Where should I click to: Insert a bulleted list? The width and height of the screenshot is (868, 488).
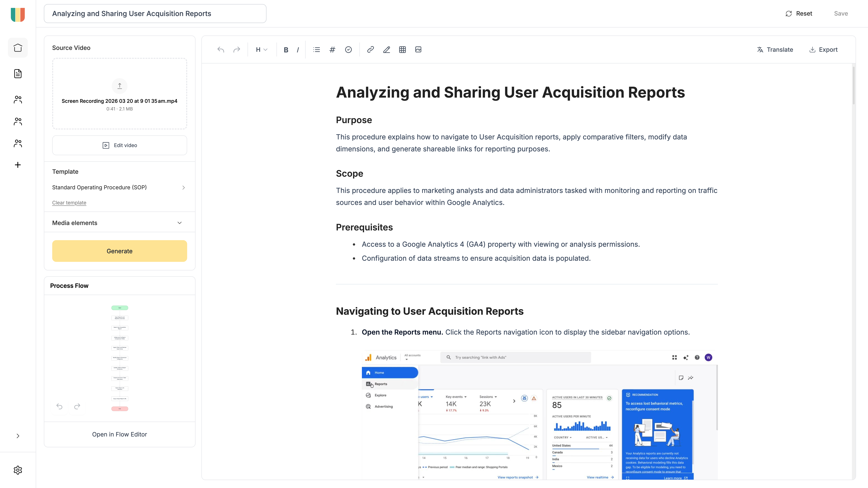point(316,50)
